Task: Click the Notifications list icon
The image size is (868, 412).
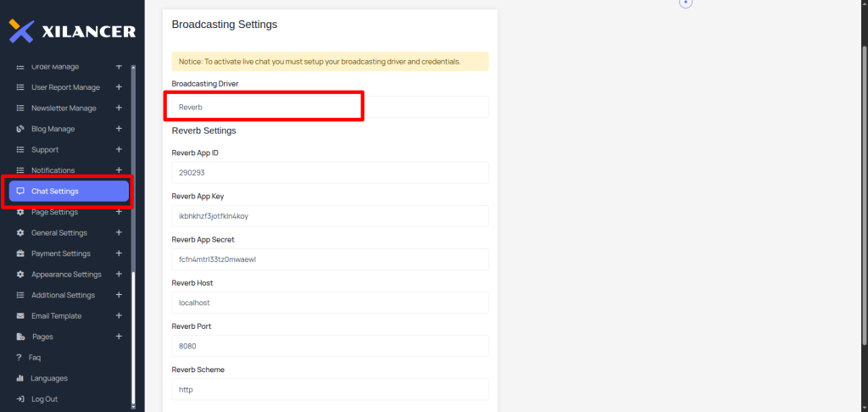Action: coord(20,170)
